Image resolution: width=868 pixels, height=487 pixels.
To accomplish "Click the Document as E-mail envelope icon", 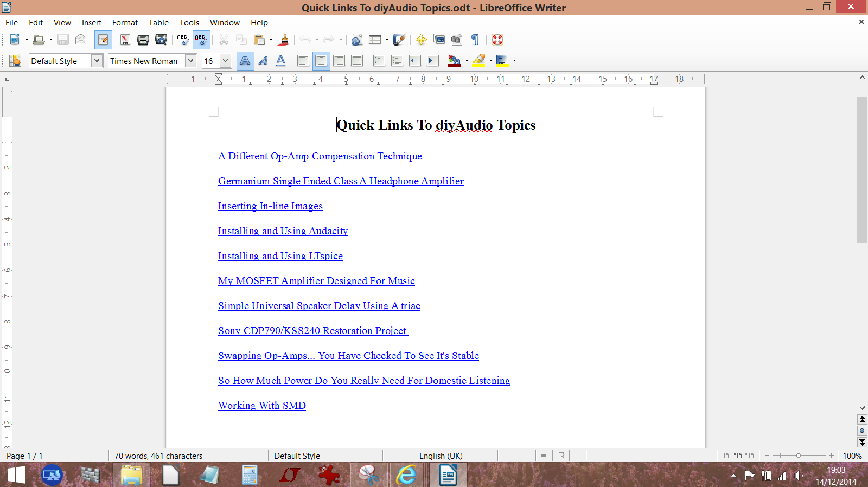I will point(81,40).
